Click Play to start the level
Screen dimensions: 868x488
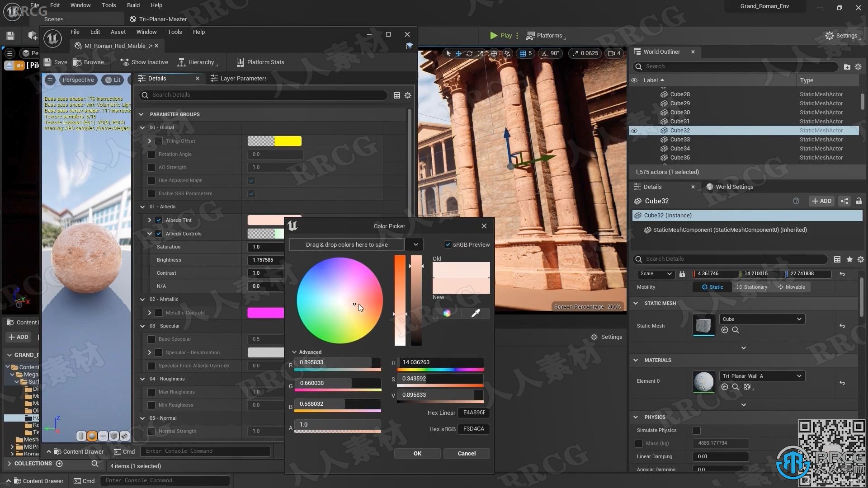point(501,36)
